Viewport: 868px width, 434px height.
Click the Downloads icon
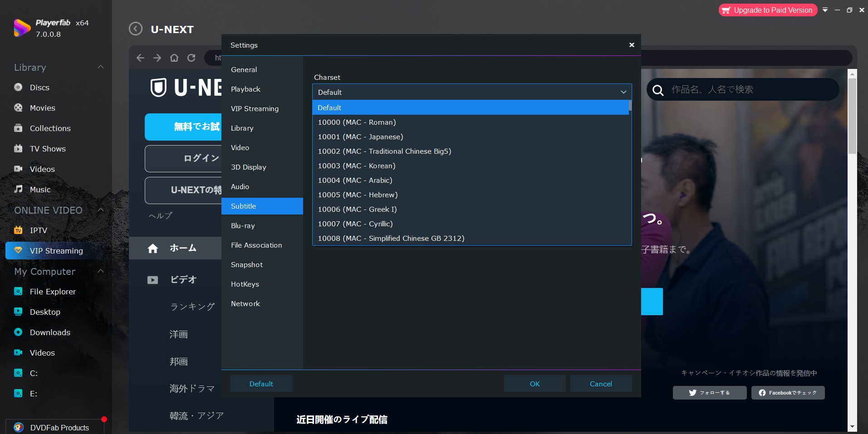coord(18,332)
